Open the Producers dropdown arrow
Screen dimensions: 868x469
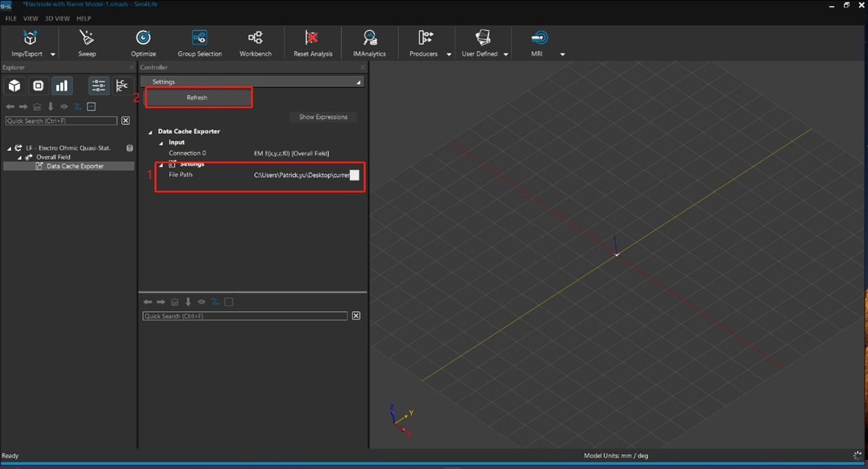point(449,54)
